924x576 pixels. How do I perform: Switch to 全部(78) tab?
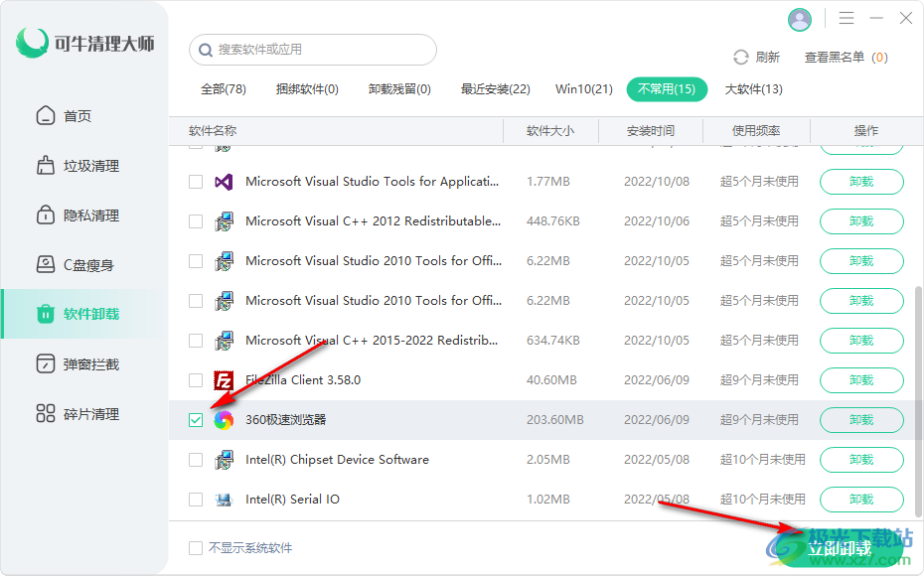[x=224, y=89]
